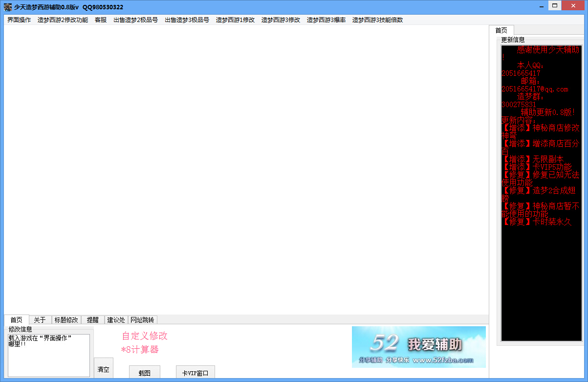Screen dimensions: 588x382
Task: Click the 造梦群 number 300275831 text
Action: (x=519, y=105)
